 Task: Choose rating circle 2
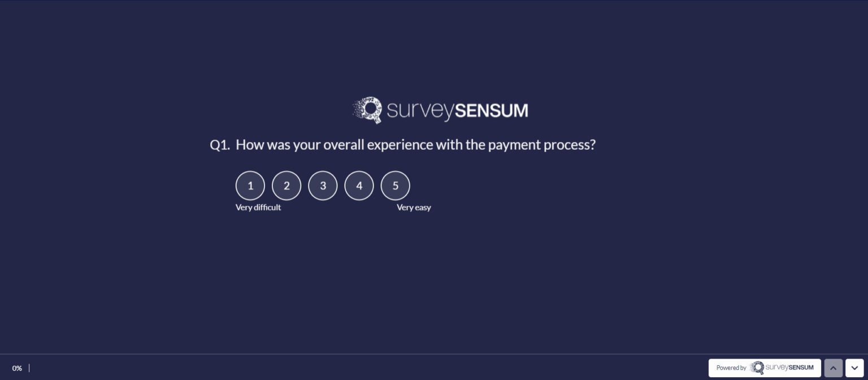tap(287, 185)
